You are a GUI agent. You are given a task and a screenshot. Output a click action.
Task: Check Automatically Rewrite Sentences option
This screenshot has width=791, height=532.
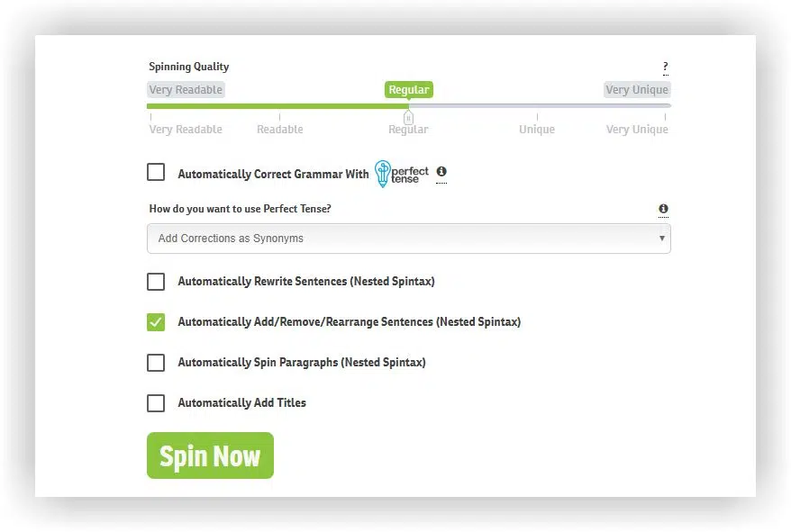(x=156, y=282)
